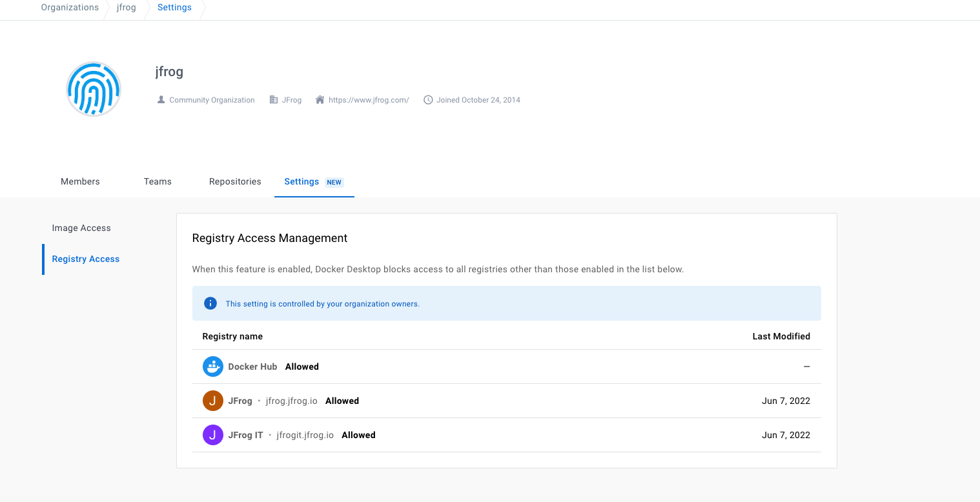Click the person icon beside Community Organization
The height and width of the screenshot is (502, 980).
160,99
